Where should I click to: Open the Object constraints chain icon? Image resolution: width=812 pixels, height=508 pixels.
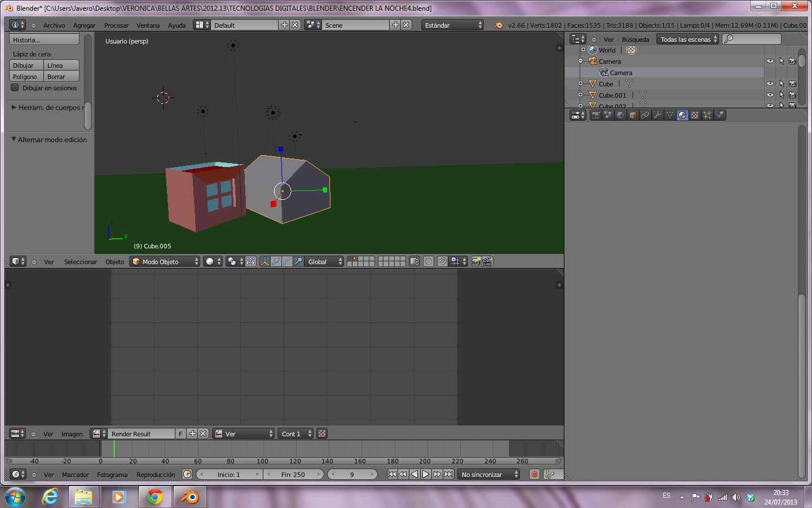645,115
